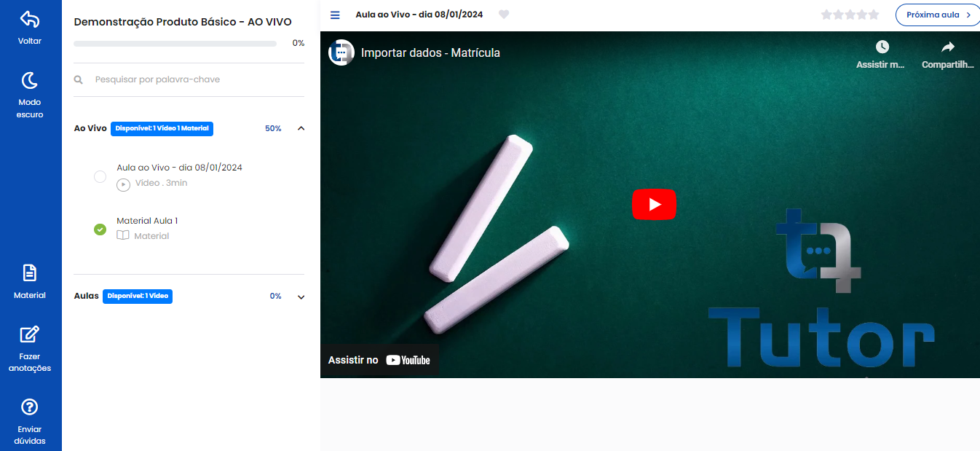This screenshot has width=980, height=451.
Task: Click the search magnifier icon
Action: tap(79, 79)
